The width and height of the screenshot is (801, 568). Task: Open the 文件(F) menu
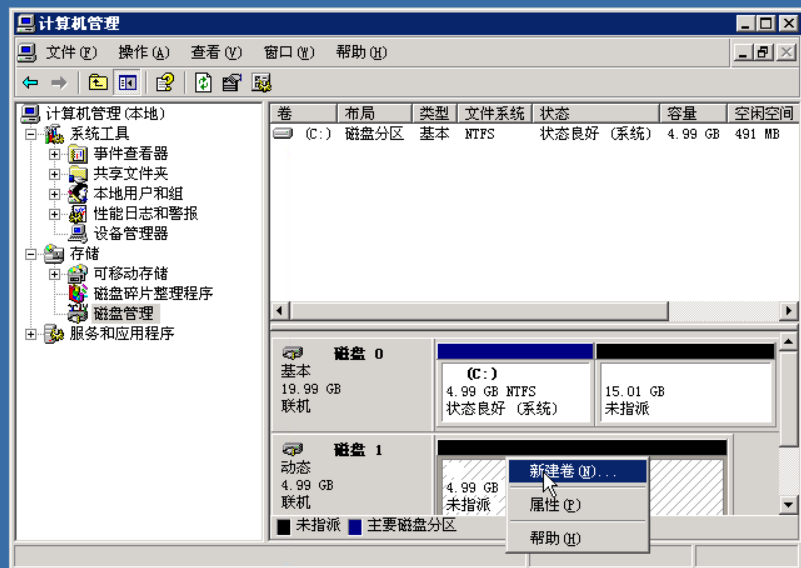(x=71, y=52)
